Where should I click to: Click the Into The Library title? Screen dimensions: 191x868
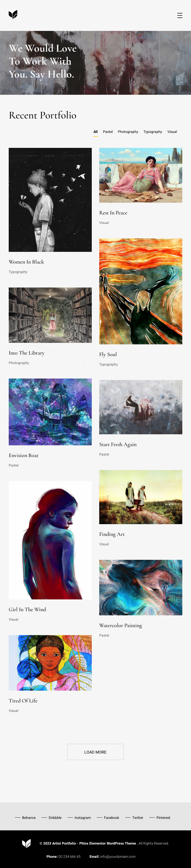pos(27,353)
